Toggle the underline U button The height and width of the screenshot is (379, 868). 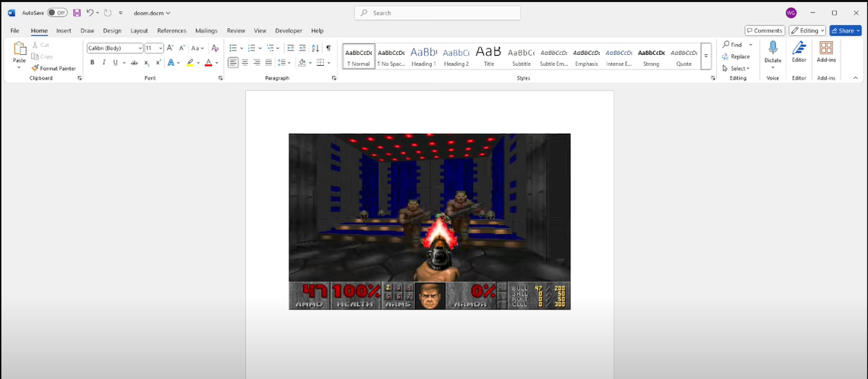114,62
